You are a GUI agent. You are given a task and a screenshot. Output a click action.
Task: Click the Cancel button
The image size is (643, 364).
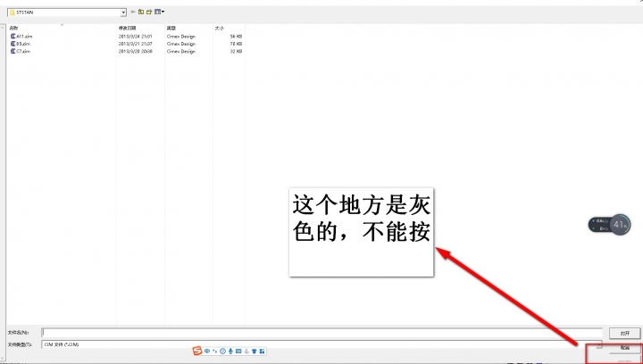624,346
